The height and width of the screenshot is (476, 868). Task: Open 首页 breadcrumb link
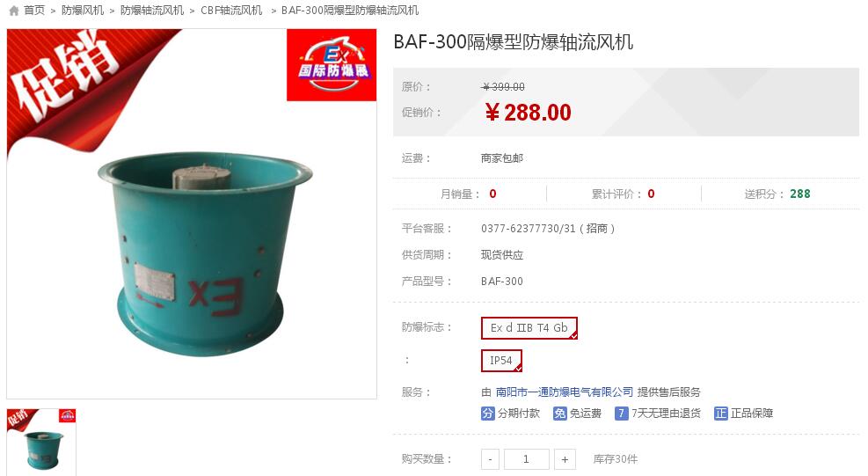(x=34, y=11)
